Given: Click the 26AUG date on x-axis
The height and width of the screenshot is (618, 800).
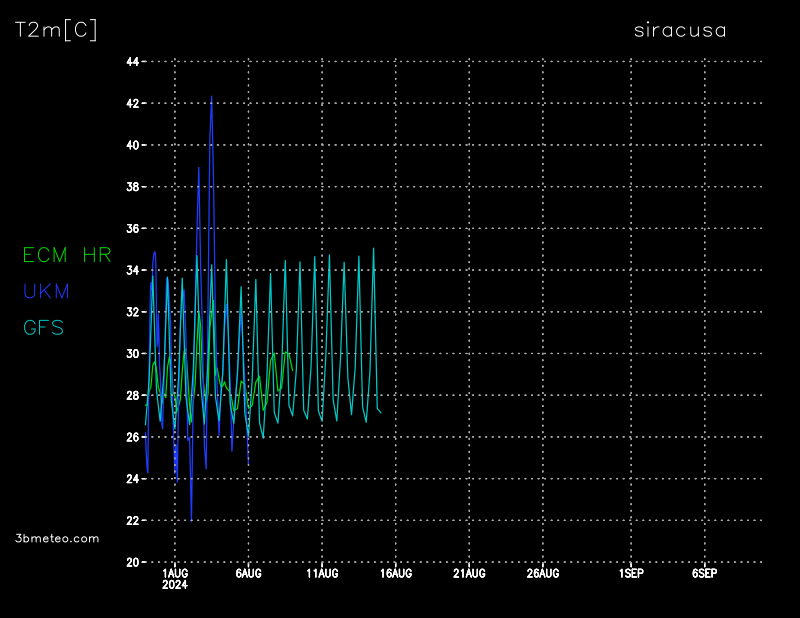Looking at the screenshot, I should pyautogui.click(x=543, y=574).
